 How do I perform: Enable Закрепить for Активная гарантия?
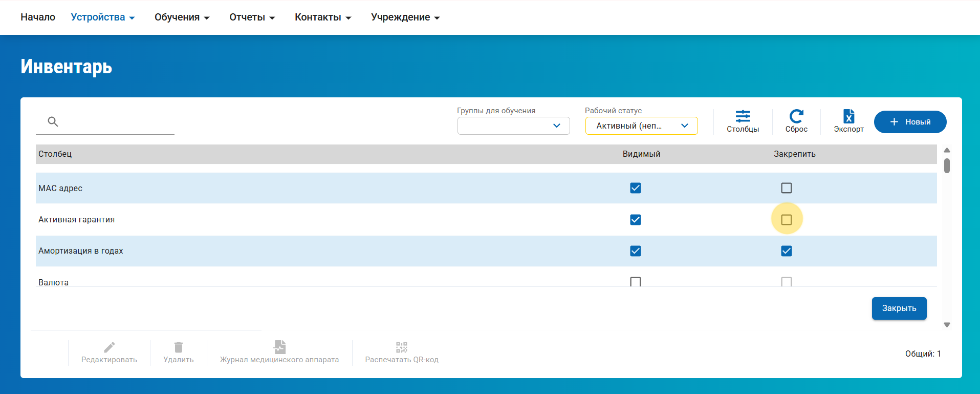pyautogui.click(x=786, y=220)
